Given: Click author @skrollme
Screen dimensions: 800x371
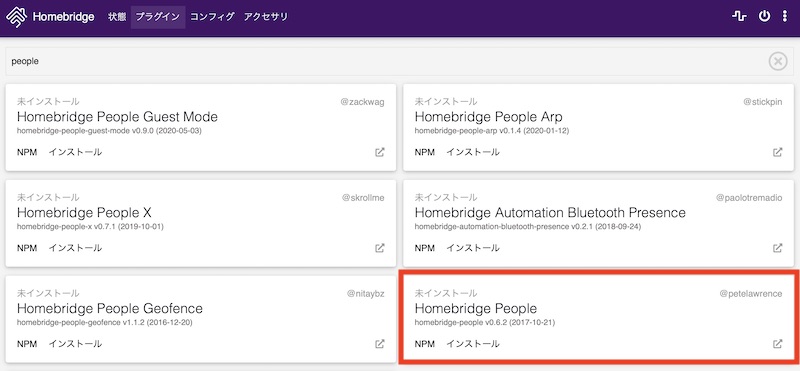Looking at the screenshot, I should 363,197.
